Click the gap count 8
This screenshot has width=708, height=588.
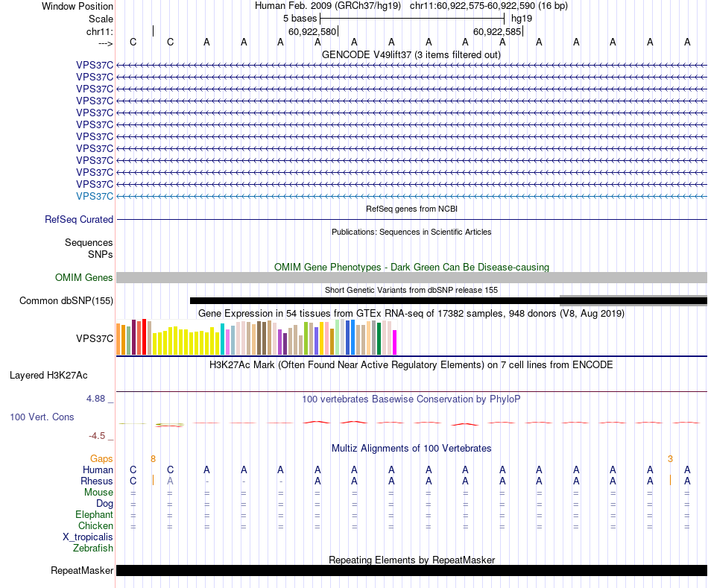[x=153, y=459]
